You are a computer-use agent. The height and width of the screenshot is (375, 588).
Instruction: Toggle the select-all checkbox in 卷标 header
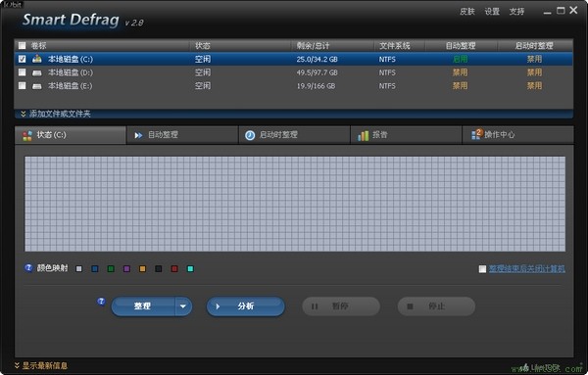click(x=23, y=46)
